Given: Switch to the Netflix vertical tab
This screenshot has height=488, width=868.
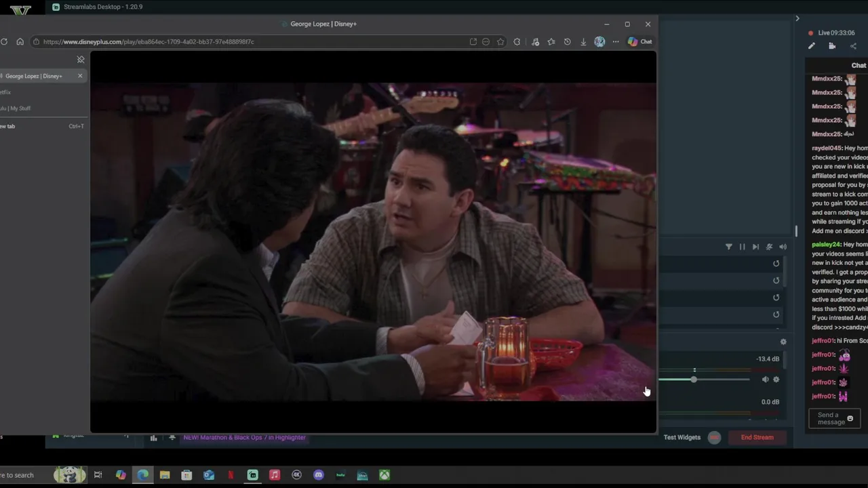Looking at the screenshot, I should [x=5, y=92].
